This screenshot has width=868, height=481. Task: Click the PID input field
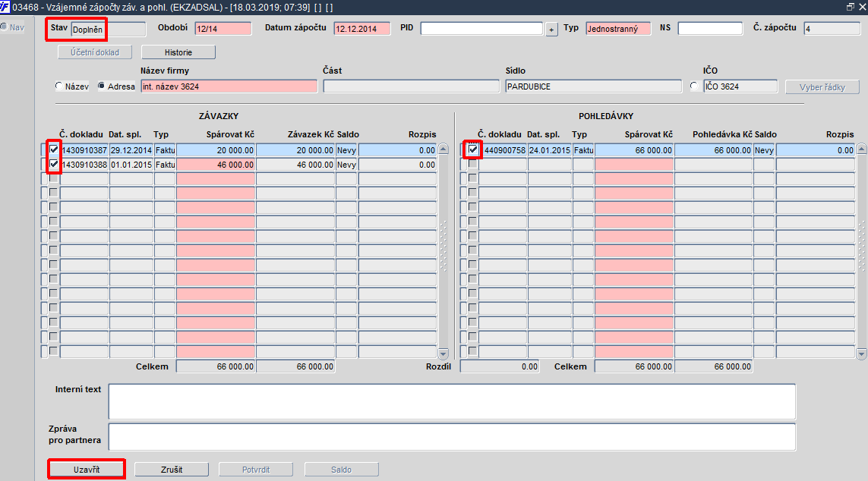[481, 29]
